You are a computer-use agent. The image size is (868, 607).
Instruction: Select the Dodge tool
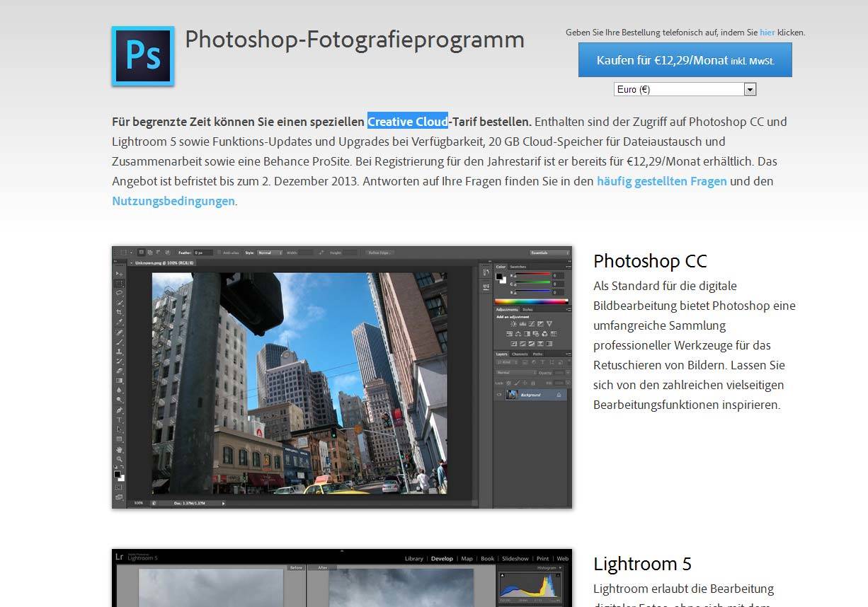pos(119,400)
